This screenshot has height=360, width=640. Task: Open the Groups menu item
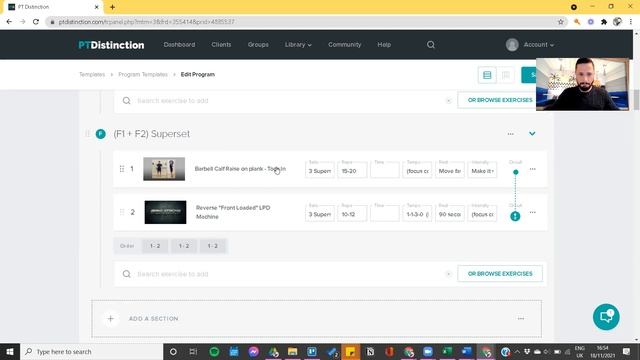(x=258, y=45)
